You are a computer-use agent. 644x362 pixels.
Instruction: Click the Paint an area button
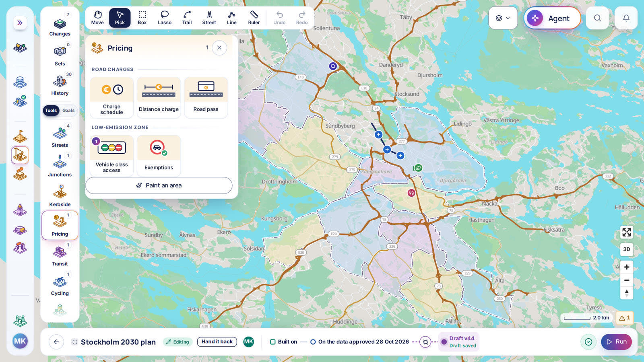tap(159, 185)
